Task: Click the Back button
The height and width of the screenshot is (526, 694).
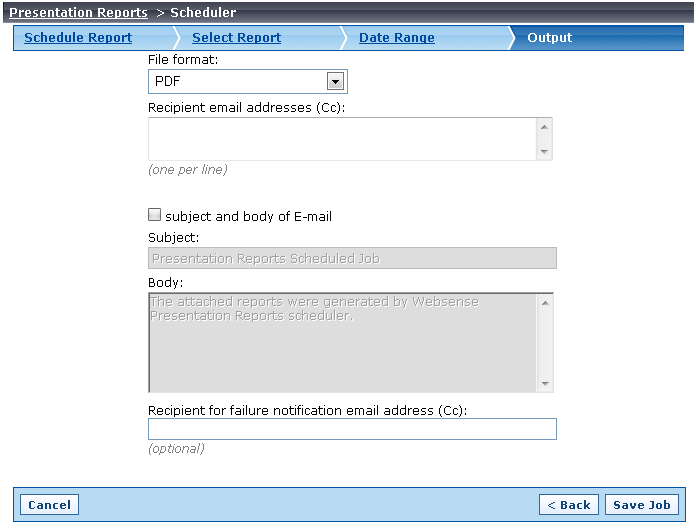Action: (569, 505)
